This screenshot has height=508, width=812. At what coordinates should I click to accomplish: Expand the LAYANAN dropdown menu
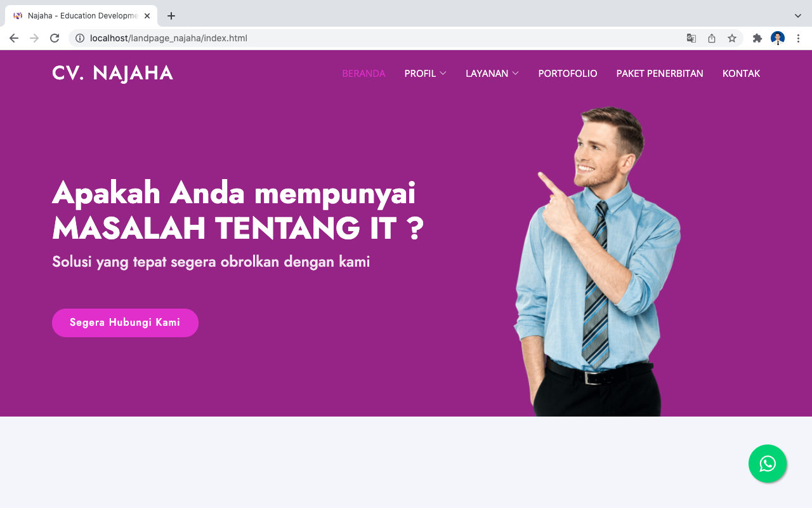click(492, 74)
